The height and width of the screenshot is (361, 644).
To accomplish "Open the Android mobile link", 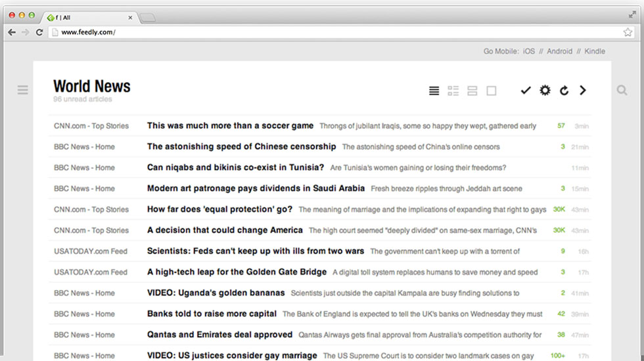I will [559, 51].
